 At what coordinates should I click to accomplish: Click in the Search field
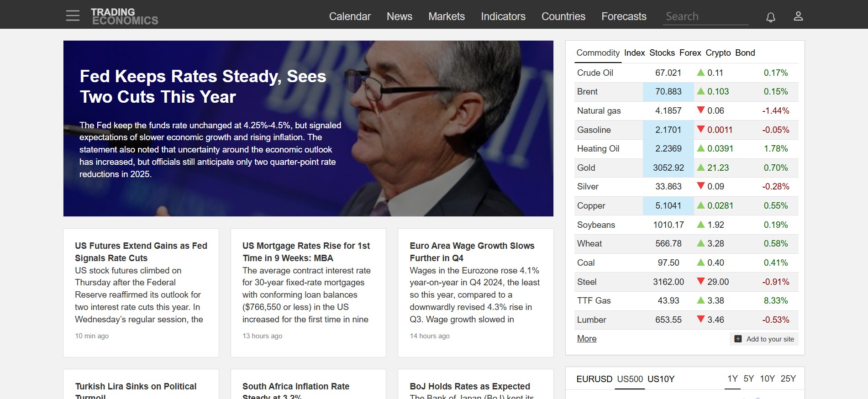coord(705,16)
